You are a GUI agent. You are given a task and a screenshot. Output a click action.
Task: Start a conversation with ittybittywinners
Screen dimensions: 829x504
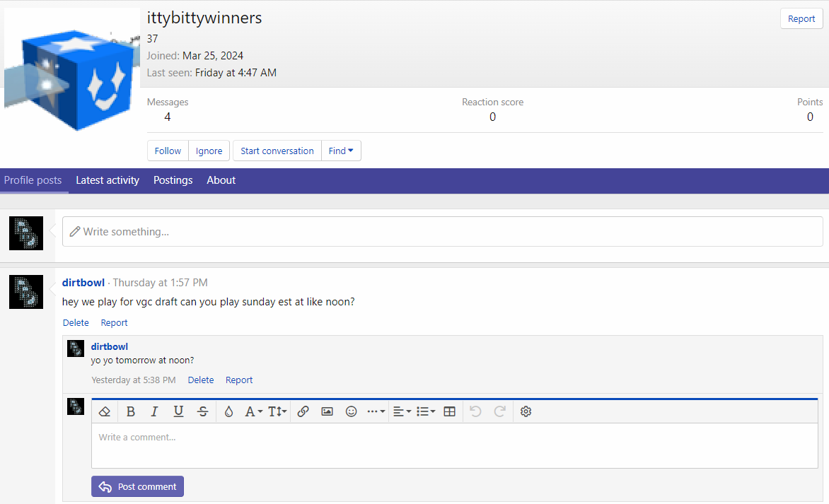point(277,151)
